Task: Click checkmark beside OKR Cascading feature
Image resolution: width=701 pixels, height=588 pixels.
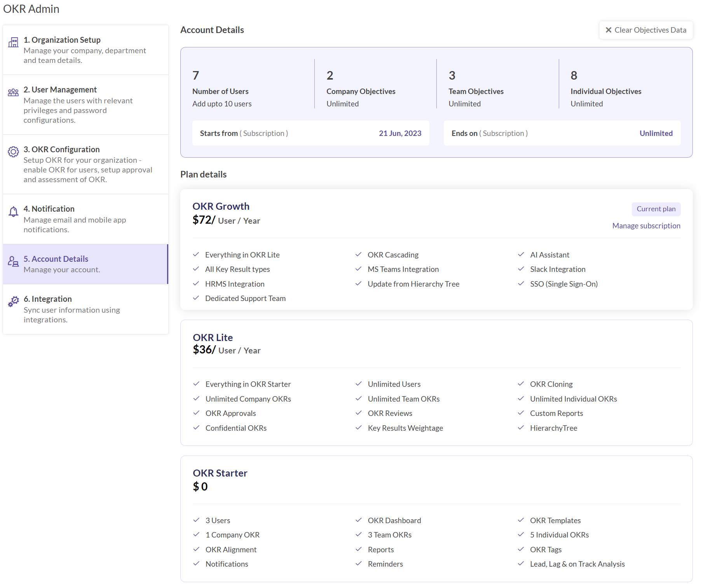Action: tap(358, 254)
